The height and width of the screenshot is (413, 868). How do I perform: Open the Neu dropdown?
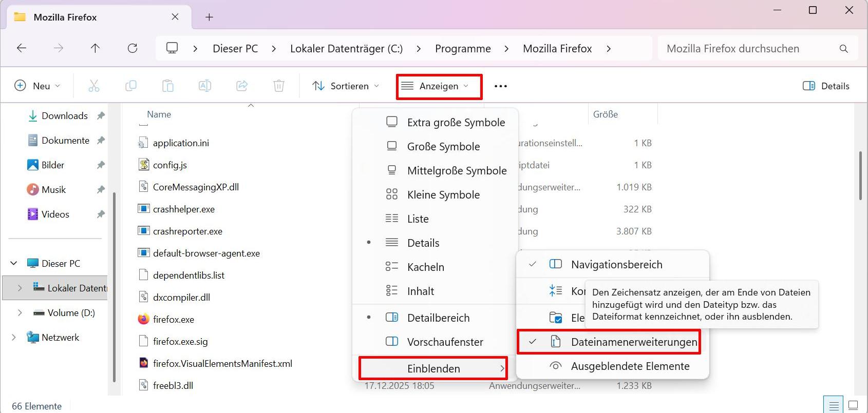click(x=37, y=86)
